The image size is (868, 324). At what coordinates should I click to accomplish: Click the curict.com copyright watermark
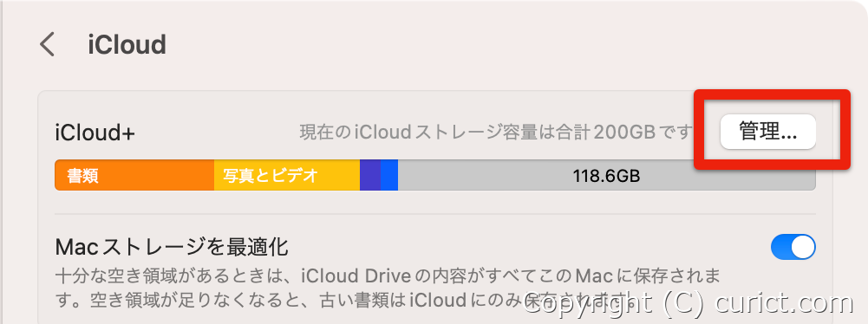tap(689, 303)
